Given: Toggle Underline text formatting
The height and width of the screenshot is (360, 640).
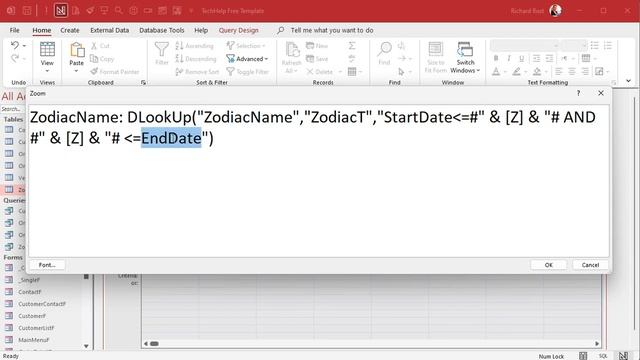Looking at the screenshot, I should 521,58.
